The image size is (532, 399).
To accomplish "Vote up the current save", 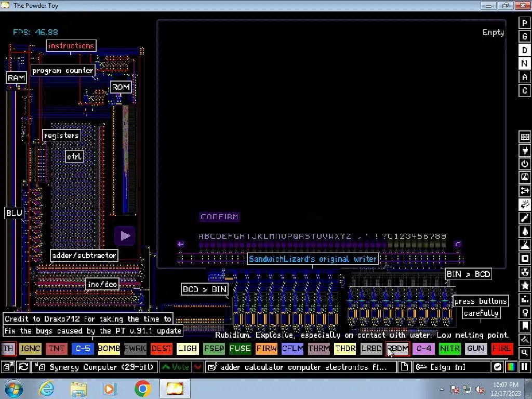I will pos(176,367).
